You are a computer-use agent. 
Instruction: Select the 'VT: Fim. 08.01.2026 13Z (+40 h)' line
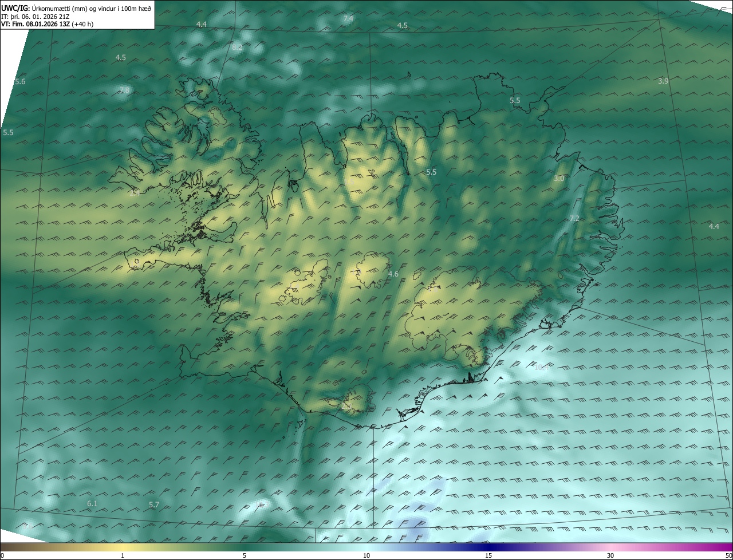[47, 24]
